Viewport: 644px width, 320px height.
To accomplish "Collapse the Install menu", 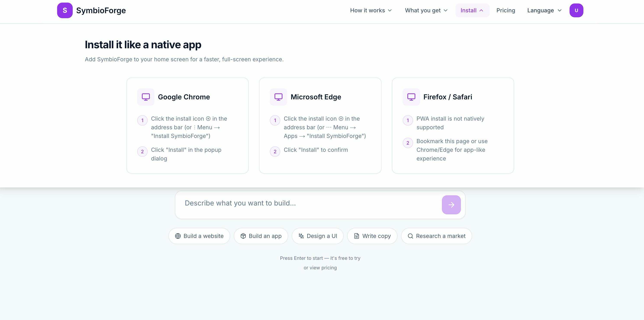I will (472, 10).
